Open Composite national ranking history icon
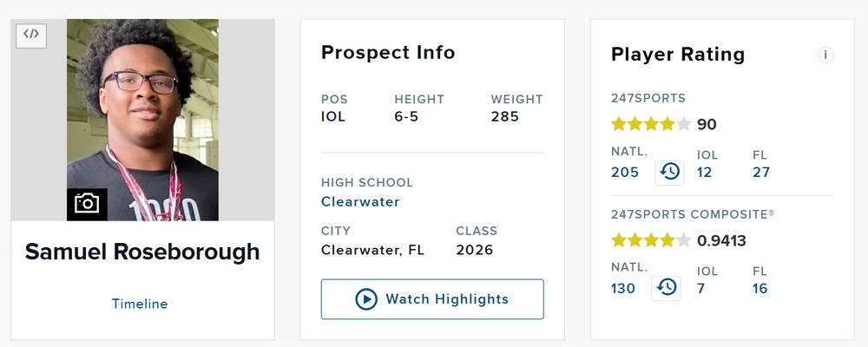 [x=667, y=287]
